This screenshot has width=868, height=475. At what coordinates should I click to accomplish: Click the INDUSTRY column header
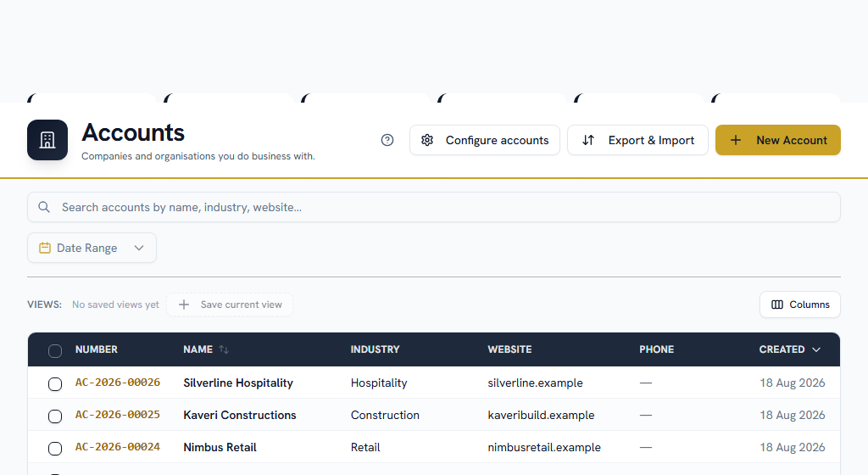(x=375, y=349)
